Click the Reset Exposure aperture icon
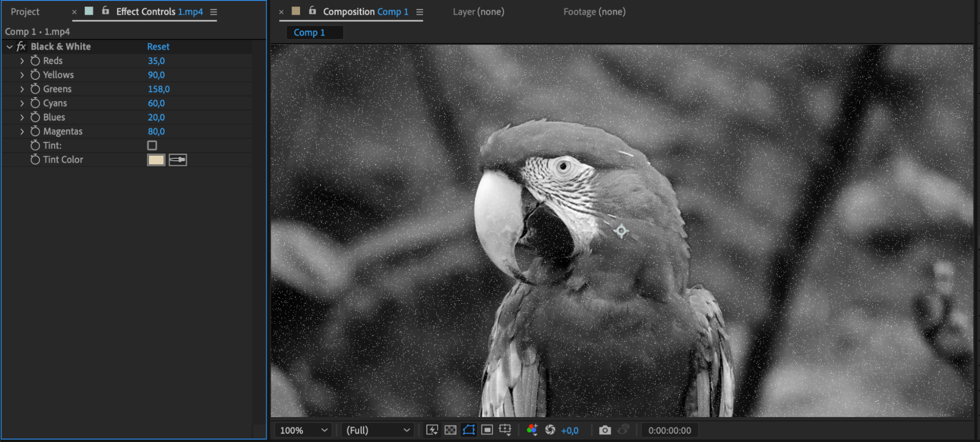The height and width of the screenshot is (442, 980). coord(550,430)
